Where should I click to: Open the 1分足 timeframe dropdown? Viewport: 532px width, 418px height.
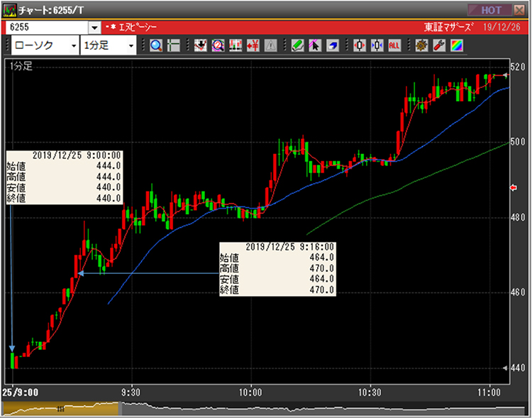[x=131, y=45]
